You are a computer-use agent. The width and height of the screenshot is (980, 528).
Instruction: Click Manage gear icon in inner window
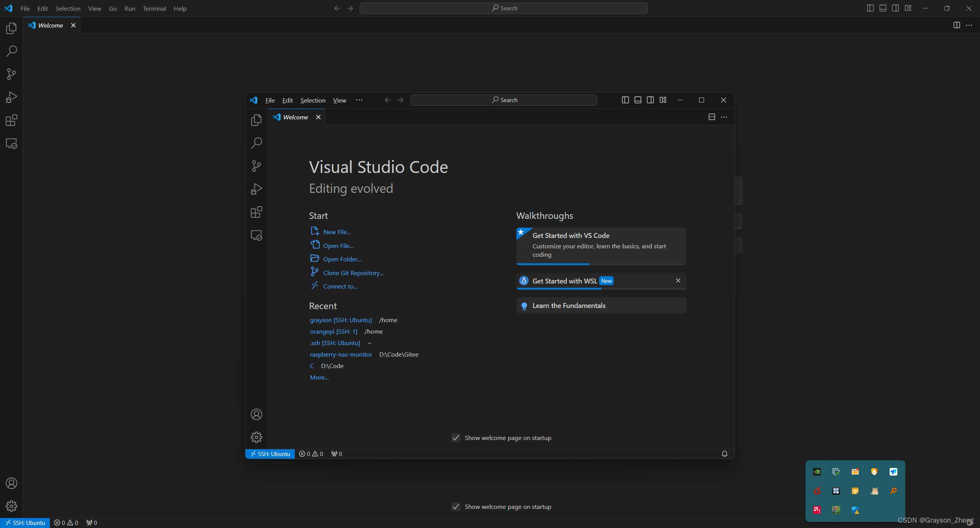tap(256, 437)
